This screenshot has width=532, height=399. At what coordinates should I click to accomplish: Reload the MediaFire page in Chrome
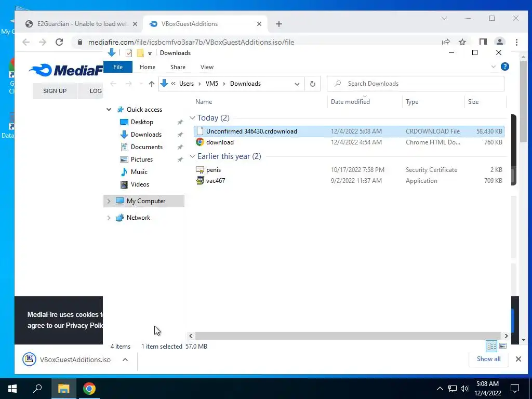click(59, 42)
